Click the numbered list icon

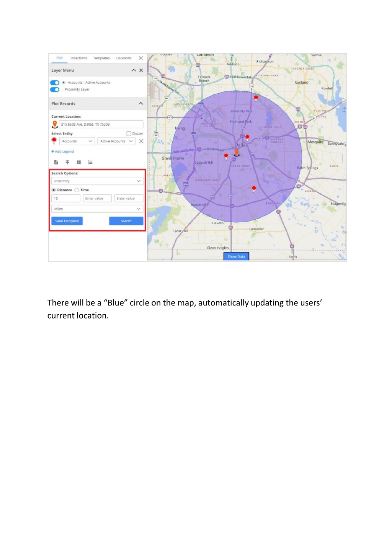(x=90, y=162)
